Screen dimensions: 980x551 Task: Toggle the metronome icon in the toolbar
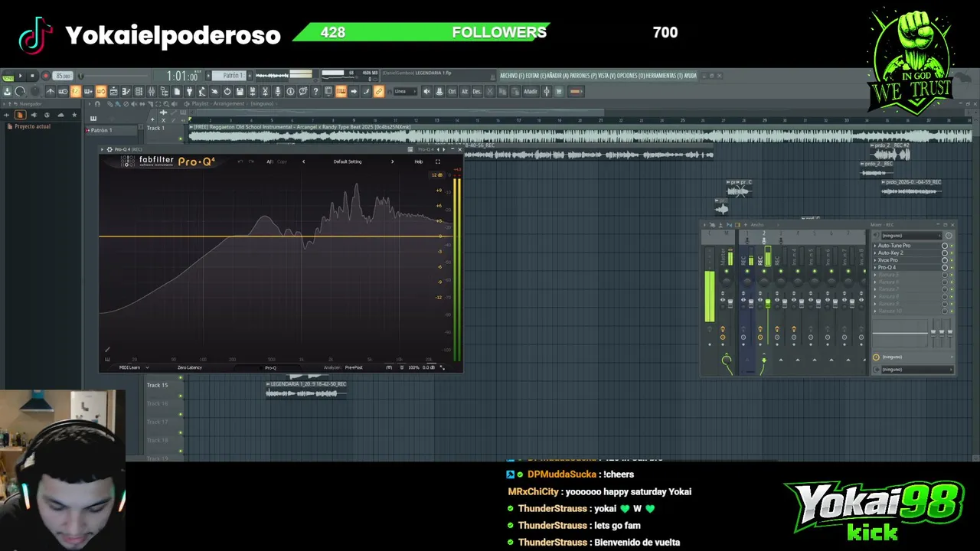(x=50, y=92)
